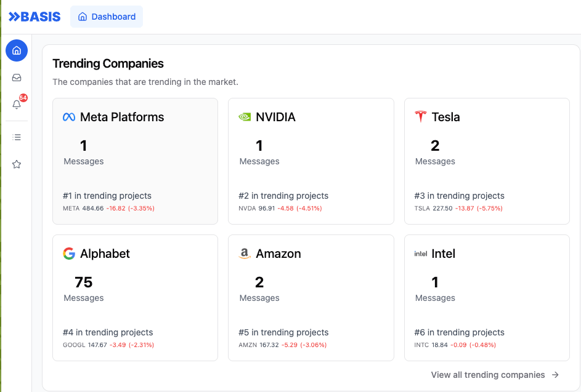Viewport: 581px width, 392px height.
Task: Click Intel's 1 messages count
Action: [435, 282]
